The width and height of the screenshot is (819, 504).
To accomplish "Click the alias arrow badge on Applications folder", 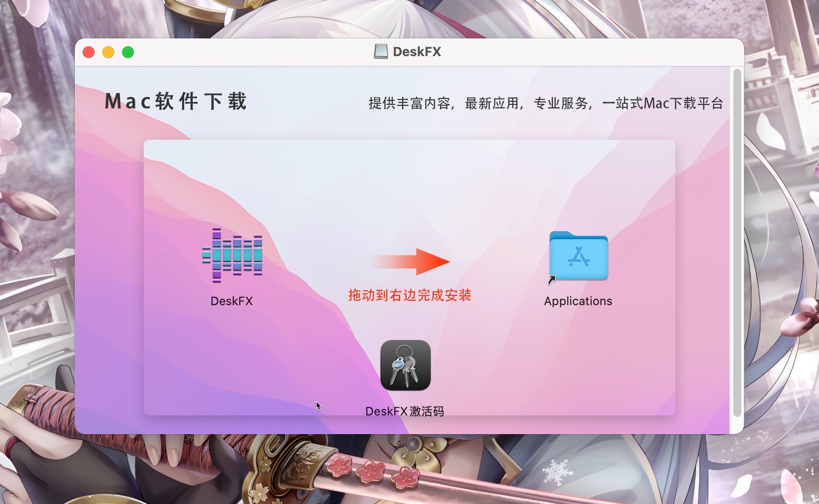I will click(x=552, y=280).
